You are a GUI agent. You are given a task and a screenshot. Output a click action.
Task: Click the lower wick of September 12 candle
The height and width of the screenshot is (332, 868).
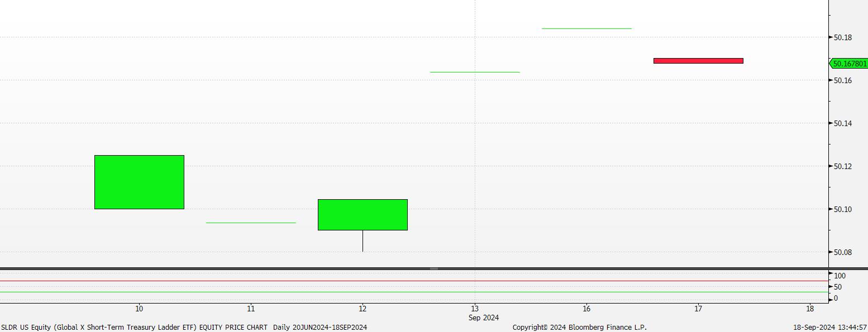[363, 240]
